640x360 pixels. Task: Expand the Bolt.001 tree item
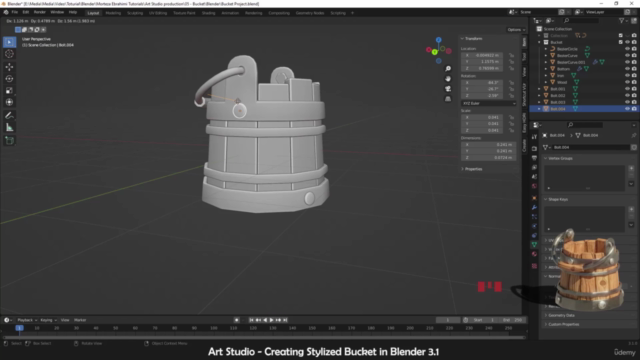(x=539, y=89)
